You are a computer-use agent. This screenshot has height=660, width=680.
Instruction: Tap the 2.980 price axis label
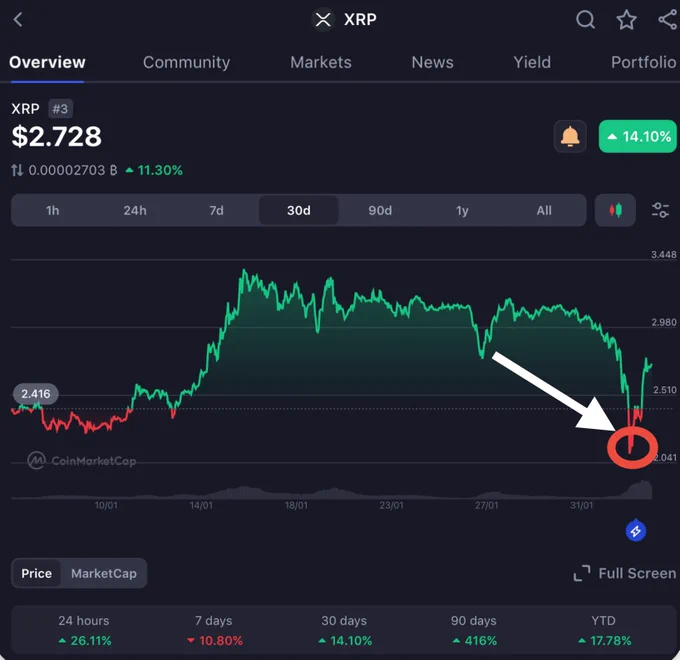click(664, 322)
